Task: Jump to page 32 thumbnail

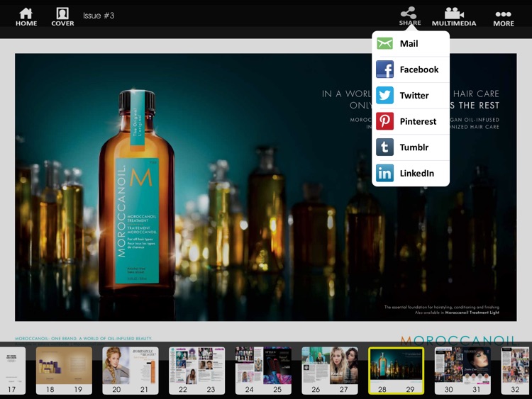Action: click(x=516, y=371)
